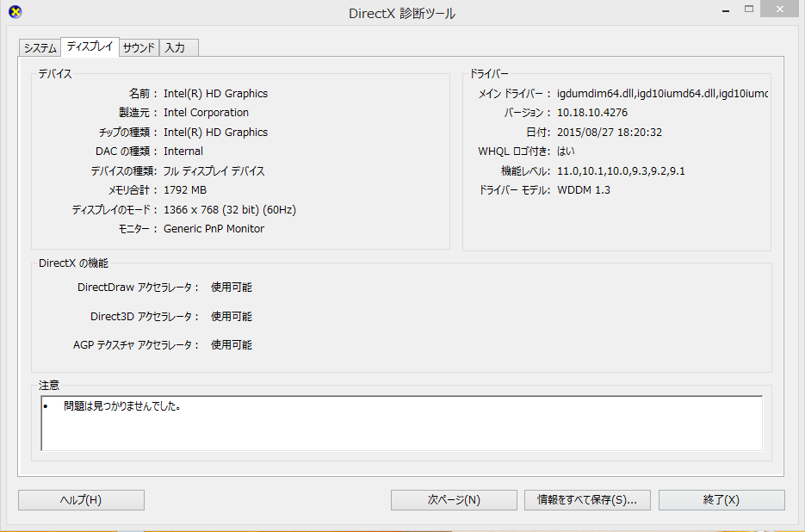
Task: Click AGP テクスチャ アクセラレータ status 使用可能
Action: [232, 344]
